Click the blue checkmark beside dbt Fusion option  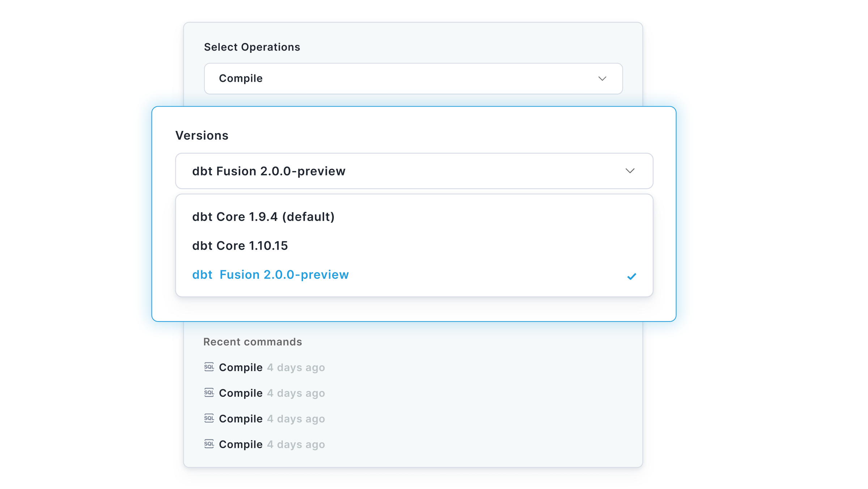point(631,276)
